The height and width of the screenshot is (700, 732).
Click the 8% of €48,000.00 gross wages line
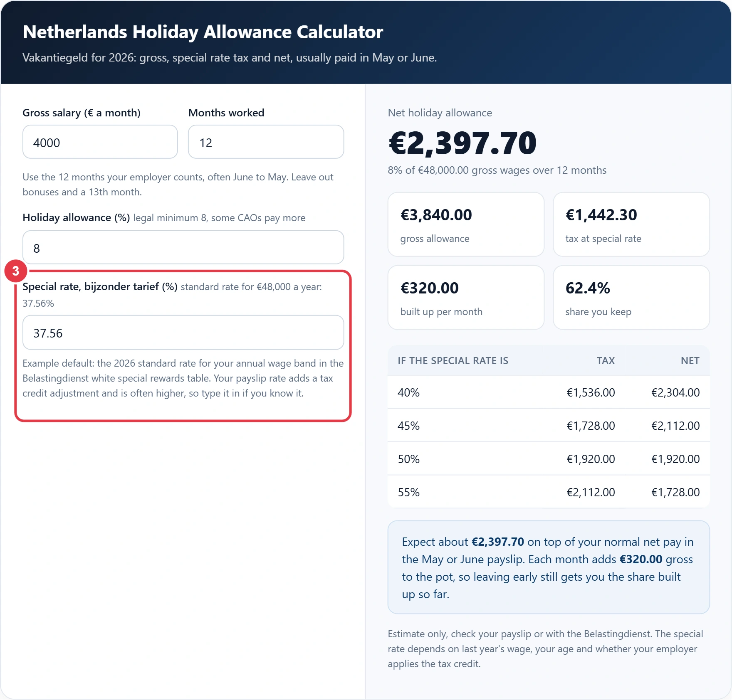tap(497, 170)
